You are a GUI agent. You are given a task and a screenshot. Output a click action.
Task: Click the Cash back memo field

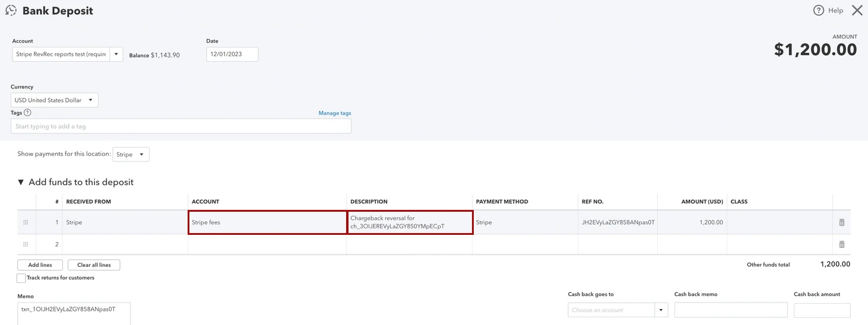tap(731, 310)
